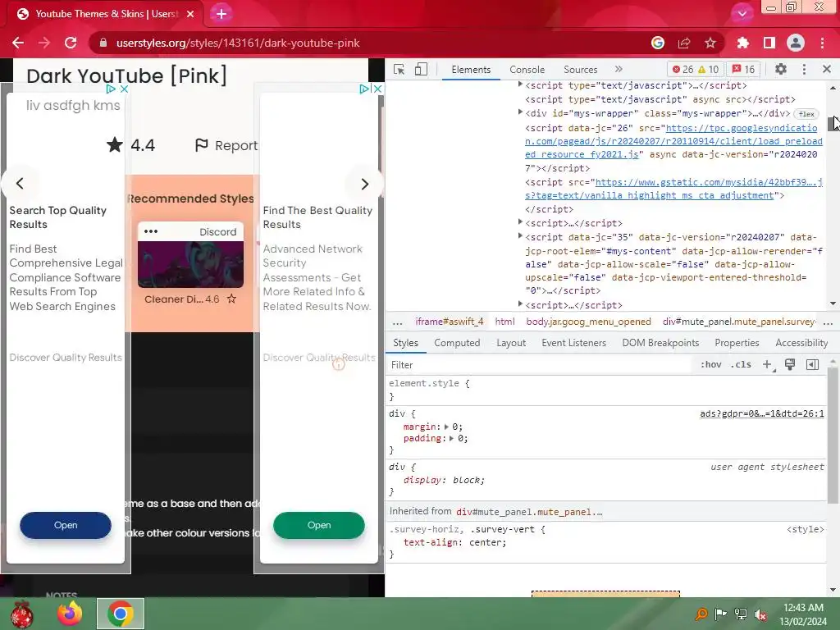Favorite the Cleaner Discord style star
The image size is (840, 630).
pos(231,299)
